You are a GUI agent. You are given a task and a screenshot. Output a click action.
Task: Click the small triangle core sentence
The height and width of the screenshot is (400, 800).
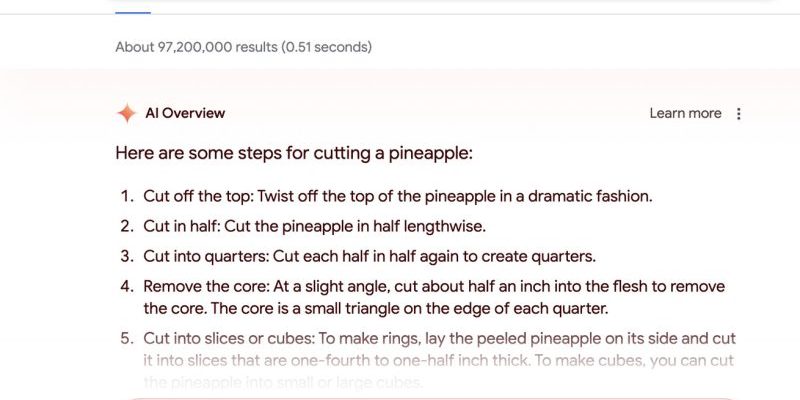coord(410,309)
